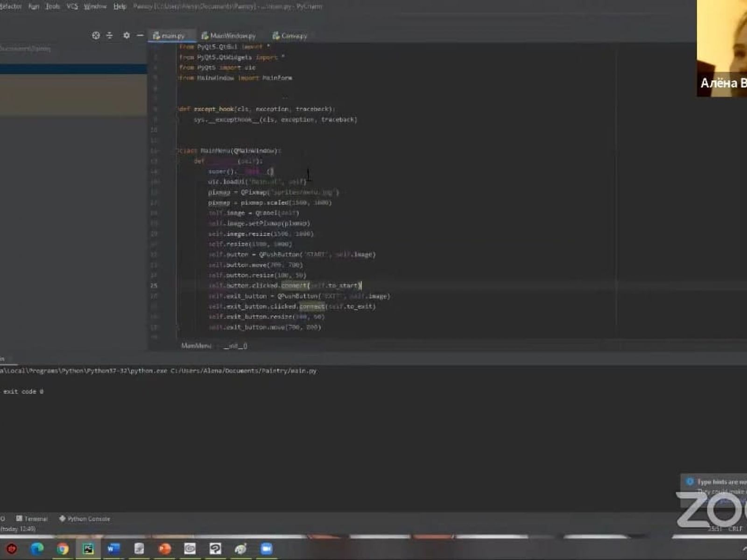Click the collapse all icon in project panel

(x=110, y=35)
